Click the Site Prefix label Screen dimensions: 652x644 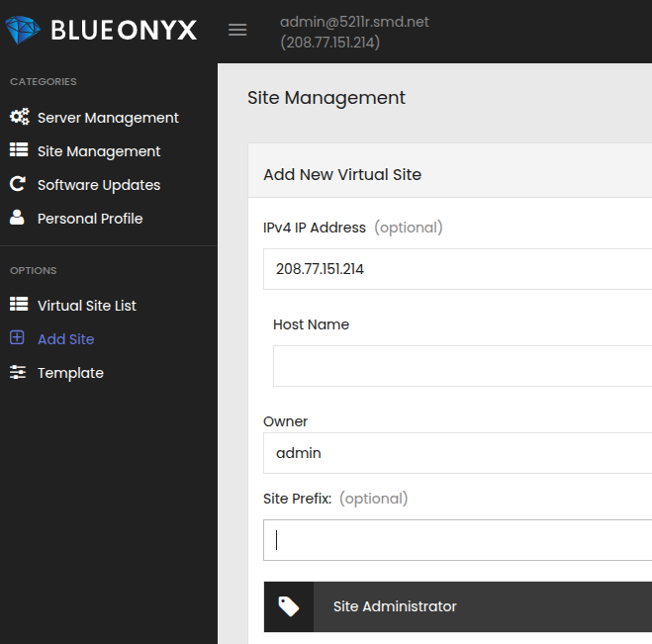(x=298, y=499)
